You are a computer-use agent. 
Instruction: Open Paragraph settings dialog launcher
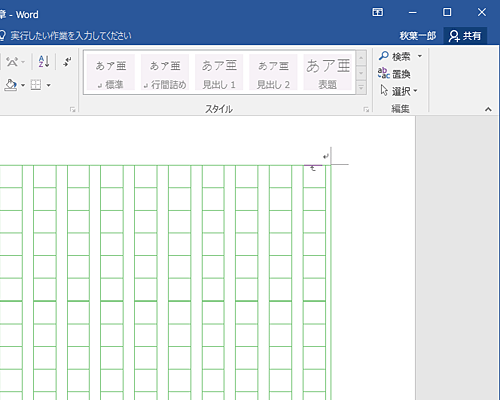(x=73, y=109)
